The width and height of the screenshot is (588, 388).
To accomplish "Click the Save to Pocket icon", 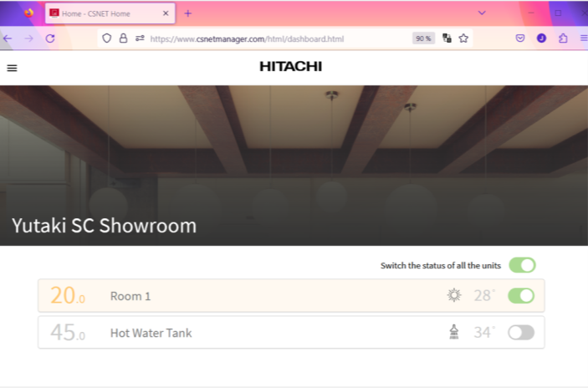I will 520,38.
